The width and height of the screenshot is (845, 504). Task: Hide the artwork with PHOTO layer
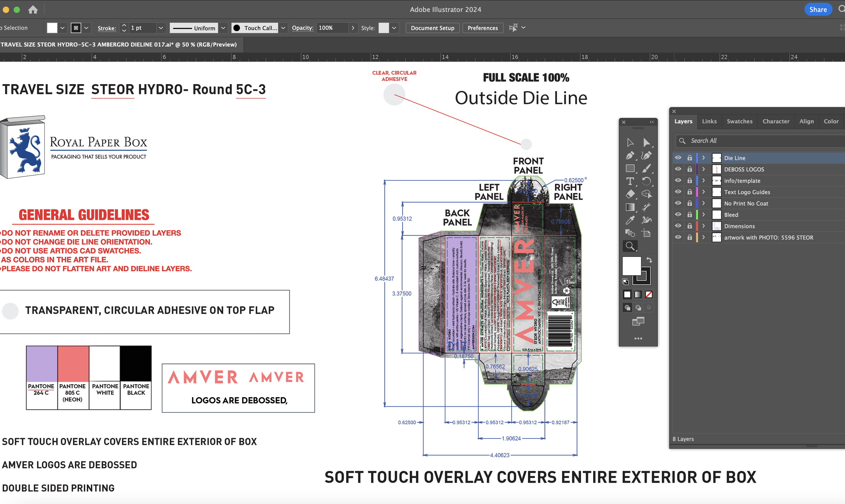[678, 237]
